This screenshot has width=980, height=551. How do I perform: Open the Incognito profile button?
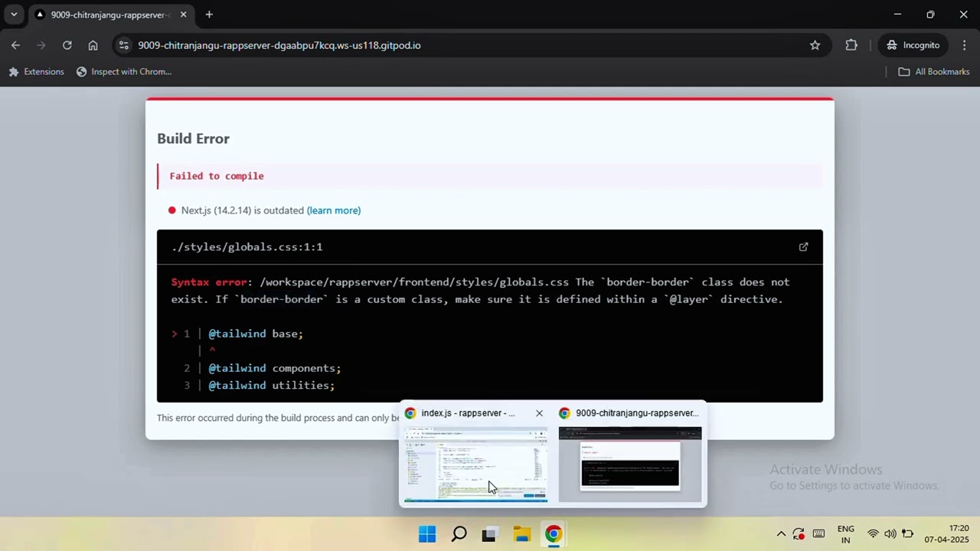[913, 45]
